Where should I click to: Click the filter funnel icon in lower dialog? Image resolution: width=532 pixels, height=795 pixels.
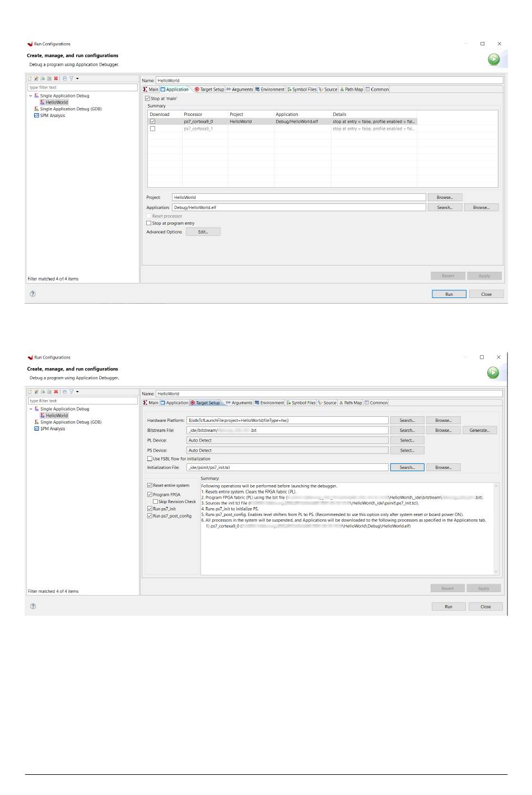coord(71,392)
